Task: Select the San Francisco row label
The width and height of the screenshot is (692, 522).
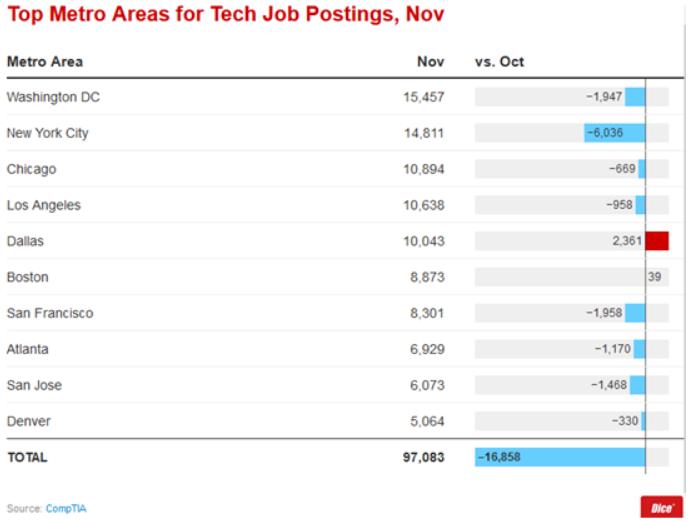Action: (x=50, y=313)
